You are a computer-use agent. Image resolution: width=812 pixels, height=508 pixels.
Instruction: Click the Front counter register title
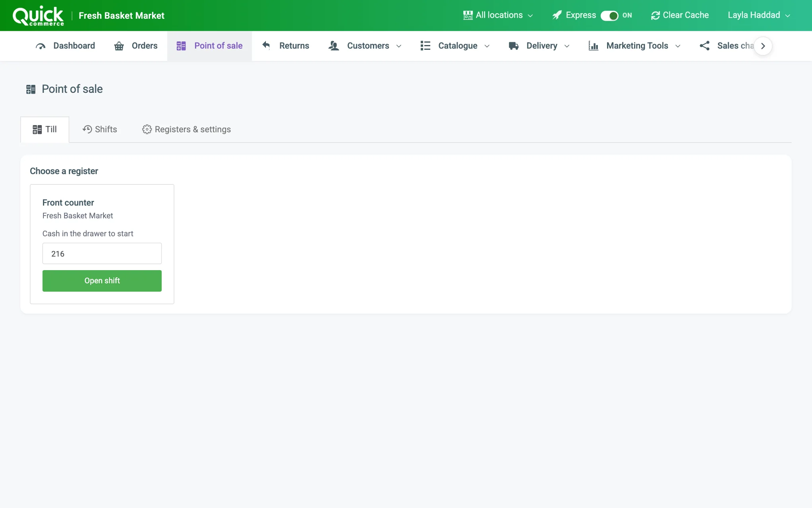pyautogui.click(x=68, y=203)
